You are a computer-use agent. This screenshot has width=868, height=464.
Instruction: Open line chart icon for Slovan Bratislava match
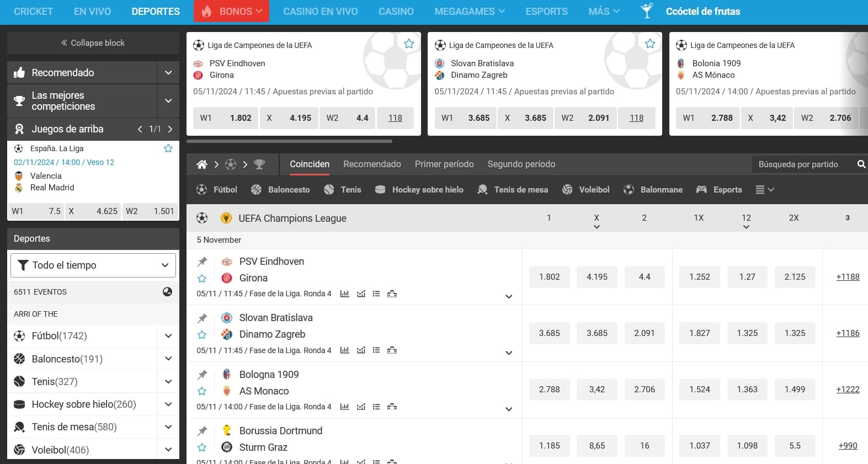pyautogui.click(x=361, y=350)
